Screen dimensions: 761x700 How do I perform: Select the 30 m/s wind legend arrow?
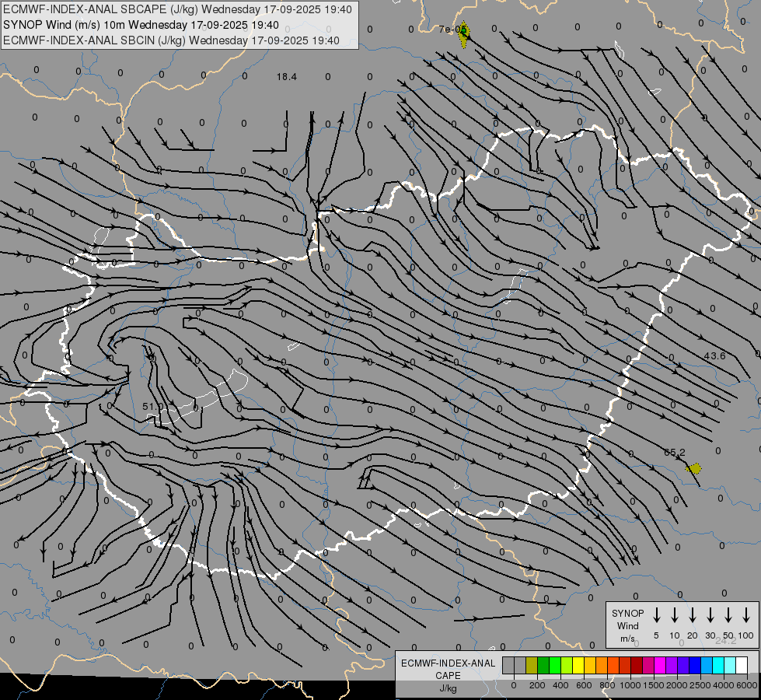pyautogui.click(x=710, y=615)
